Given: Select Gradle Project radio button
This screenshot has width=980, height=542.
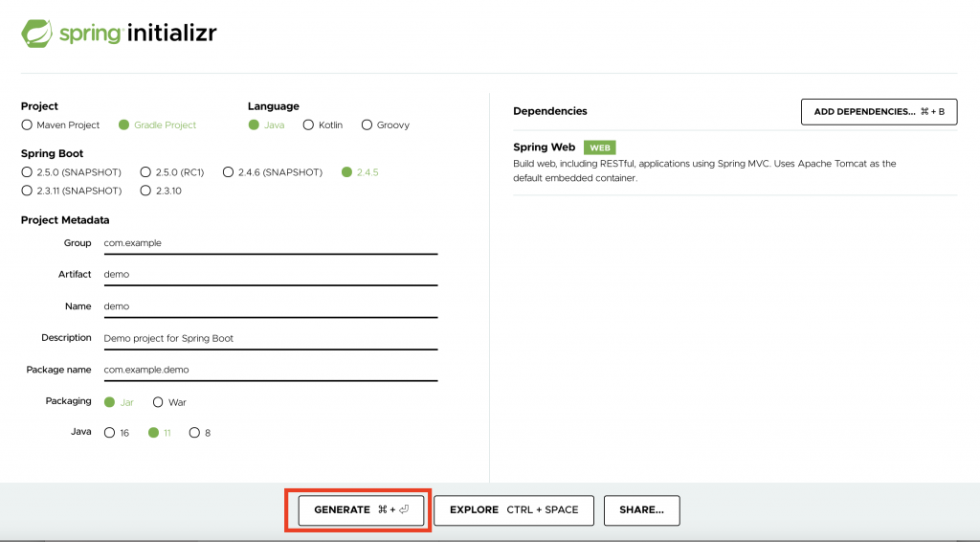Looking at the screenshot, I should click(x=123, y=125).
